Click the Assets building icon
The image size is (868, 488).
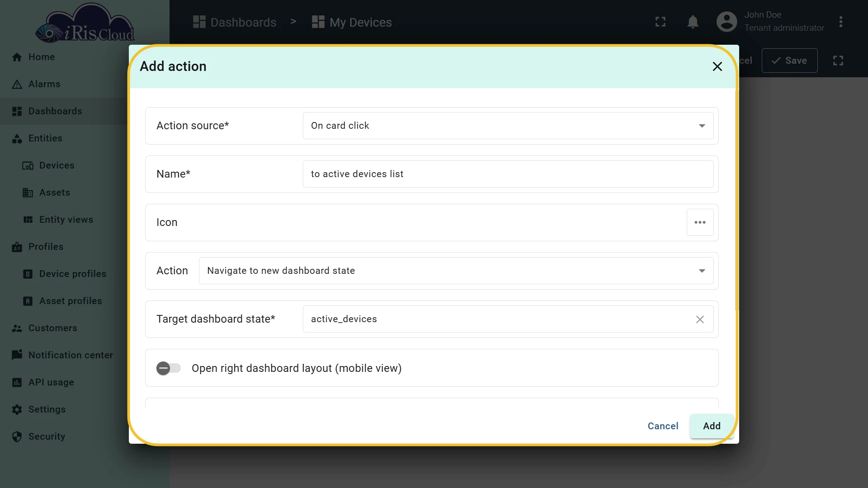pos(28,193)
